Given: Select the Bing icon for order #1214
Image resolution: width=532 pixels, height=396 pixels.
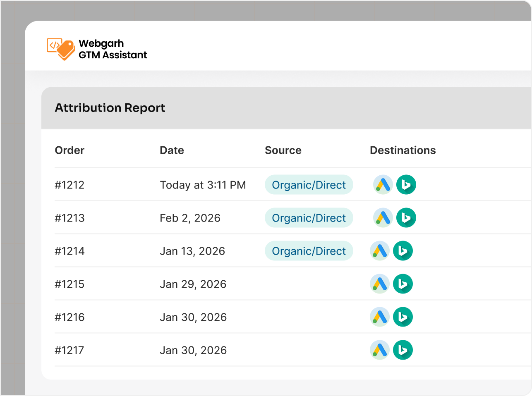Looking at the screenshot, I should (403, 251).
